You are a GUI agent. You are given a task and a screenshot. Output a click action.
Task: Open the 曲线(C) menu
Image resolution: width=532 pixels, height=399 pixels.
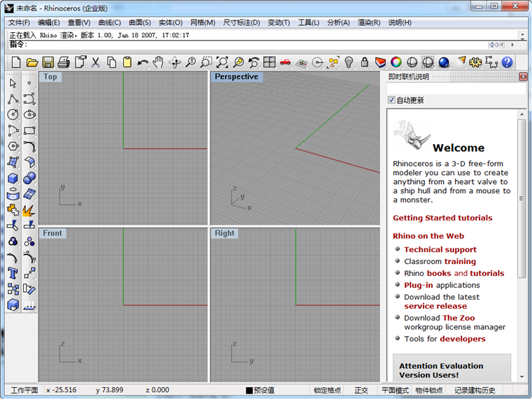point(109,22)
